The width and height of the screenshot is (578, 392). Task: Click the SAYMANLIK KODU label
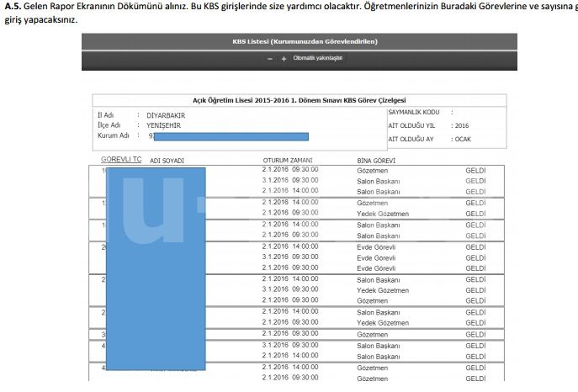414,112
